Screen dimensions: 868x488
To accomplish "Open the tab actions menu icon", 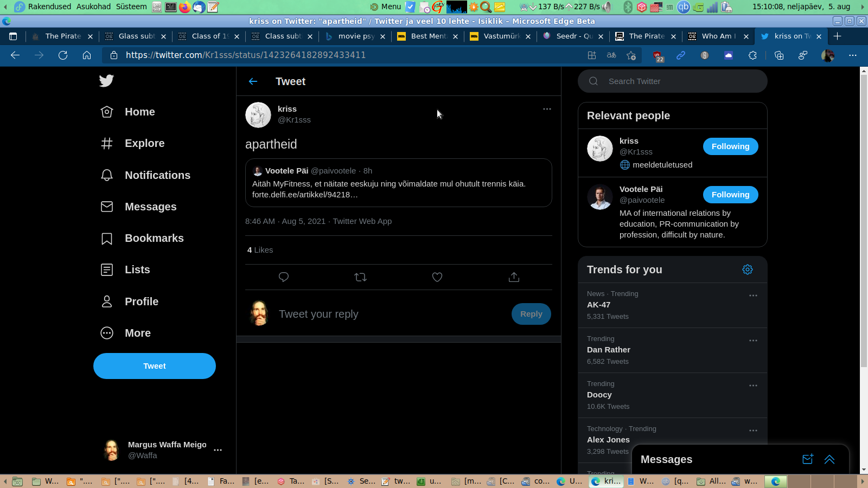I will (13, 36).
